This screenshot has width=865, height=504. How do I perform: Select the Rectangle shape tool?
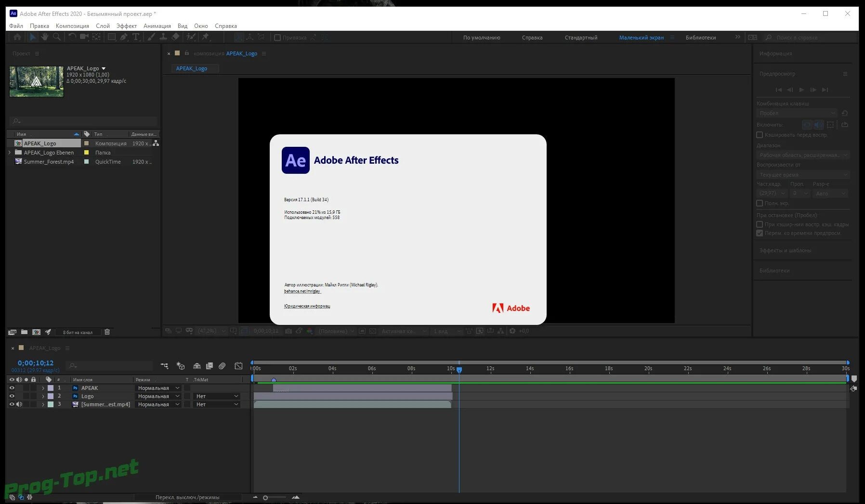pos(112,37)
